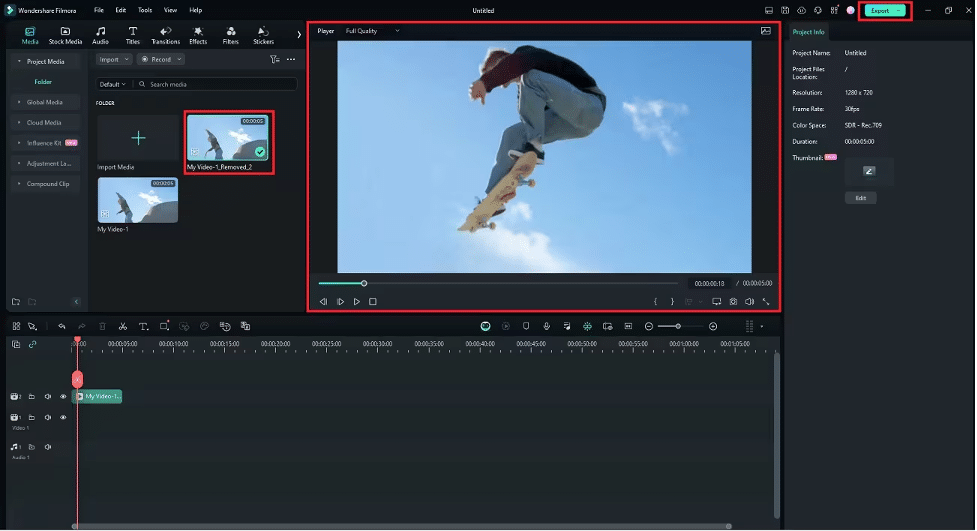The width and height of the screenshot is (977, 531).
Task: Click the Delete trash icon in timeline toolbar
Action: tap(102, 327)
